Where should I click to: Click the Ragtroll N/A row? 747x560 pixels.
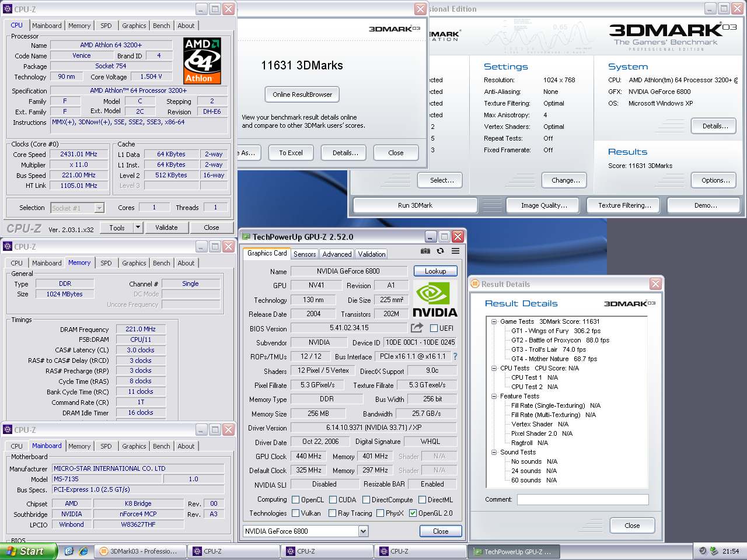point(529,443)
